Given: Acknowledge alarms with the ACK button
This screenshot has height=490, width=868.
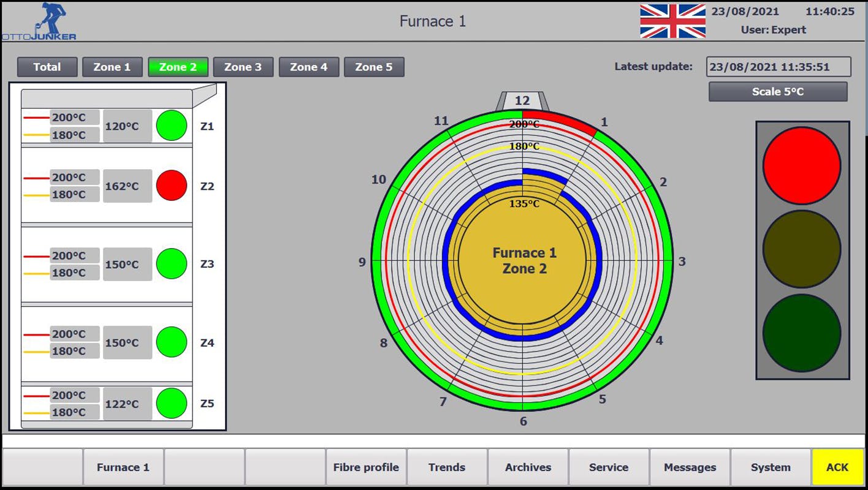Looking at the screenshot, I should [x=837, y=467].
